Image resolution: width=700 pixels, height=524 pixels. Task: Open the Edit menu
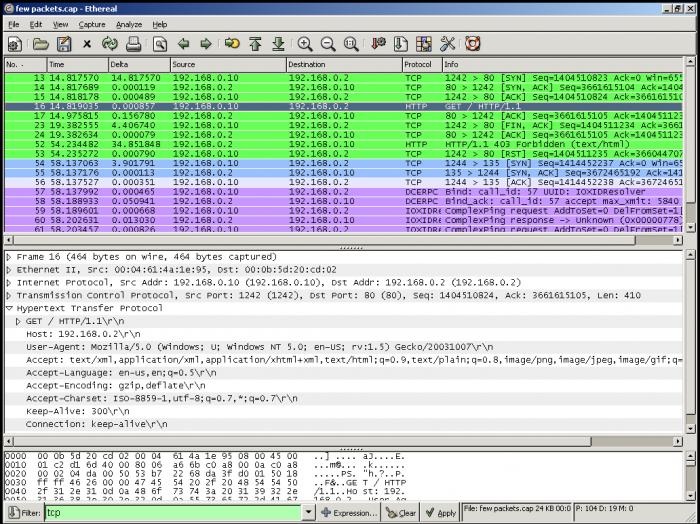[x=36, y=25]
